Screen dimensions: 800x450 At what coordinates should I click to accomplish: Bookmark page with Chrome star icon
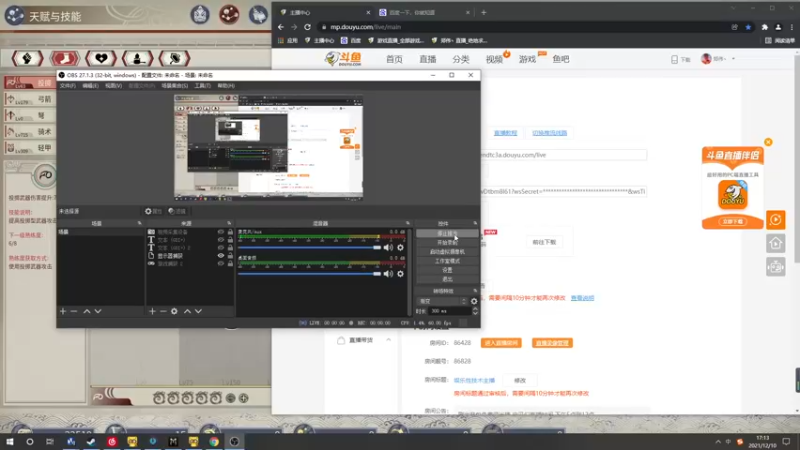click(x=748, y=27)
